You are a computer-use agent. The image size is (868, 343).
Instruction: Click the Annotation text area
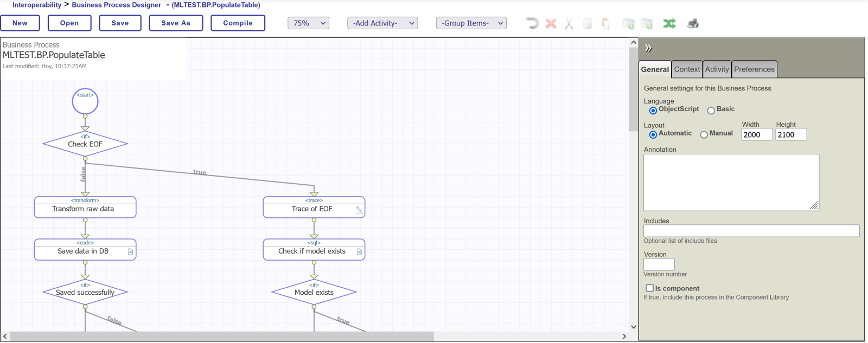pos(730,182)
